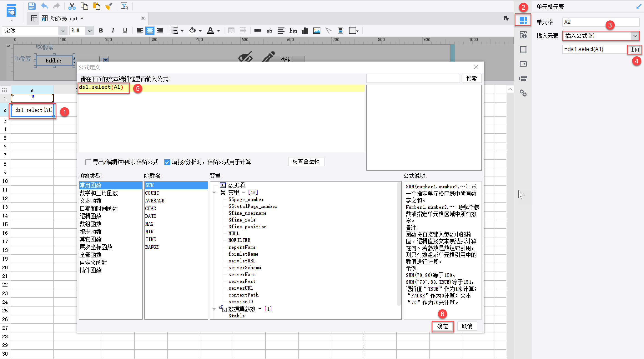Image resolution: width=644 pixels, height=359 pixels.
Task: Click the Cut scissors icon
Action: click(x=72, y=6)
